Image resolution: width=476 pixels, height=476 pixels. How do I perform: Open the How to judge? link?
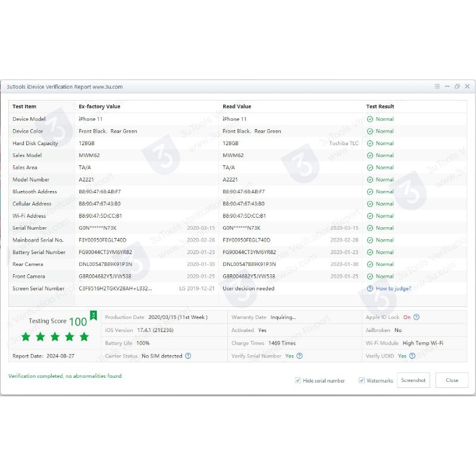pyautogui.click(x=393, y=289)
